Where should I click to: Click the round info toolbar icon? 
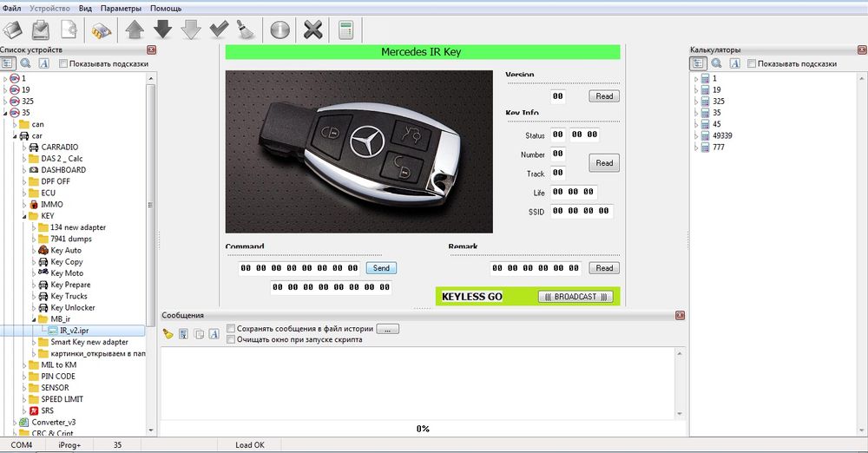click(x=279, y=30)
